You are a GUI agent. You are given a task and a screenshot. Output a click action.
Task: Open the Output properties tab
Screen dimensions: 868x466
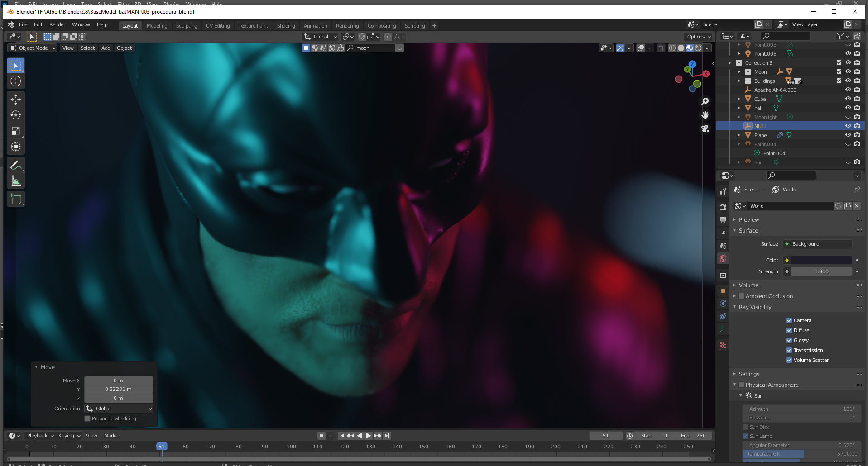coord(723,220)
